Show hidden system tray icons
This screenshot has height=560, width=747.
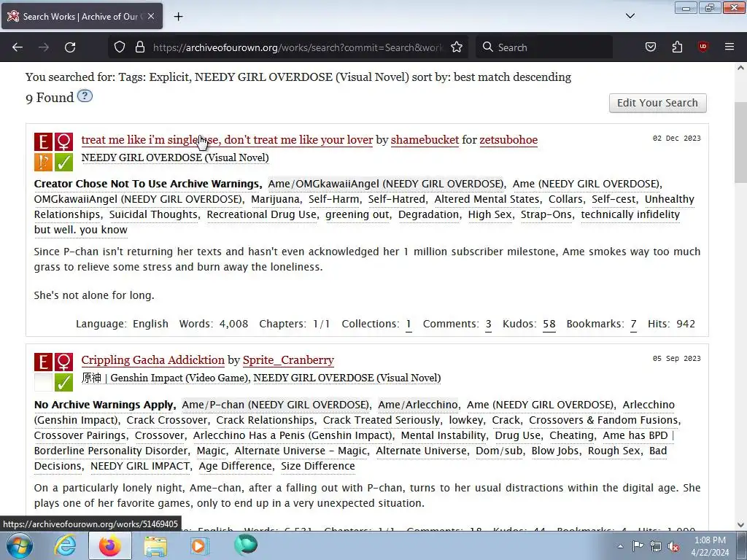620,546
